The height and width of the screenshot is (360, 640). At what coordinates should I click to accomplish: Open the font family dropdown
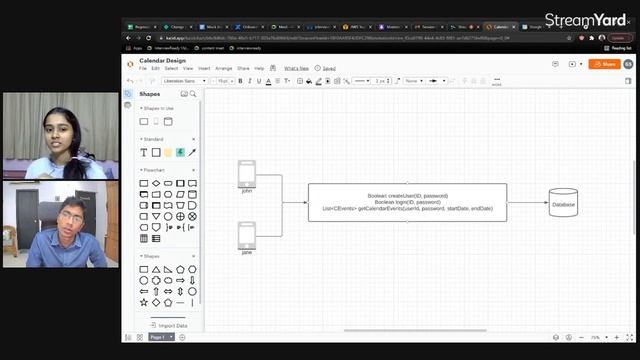pyautogui.click(x=185, y=81)
